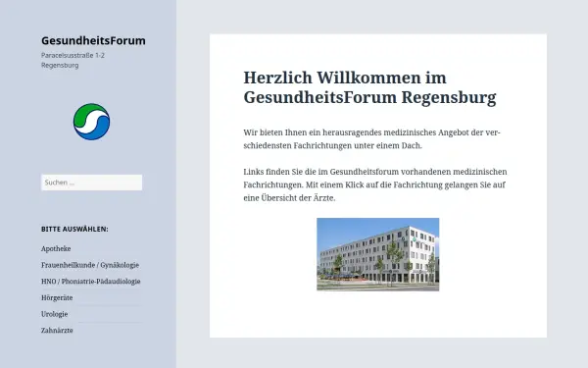Go to the Hörgeräte page

57,297
